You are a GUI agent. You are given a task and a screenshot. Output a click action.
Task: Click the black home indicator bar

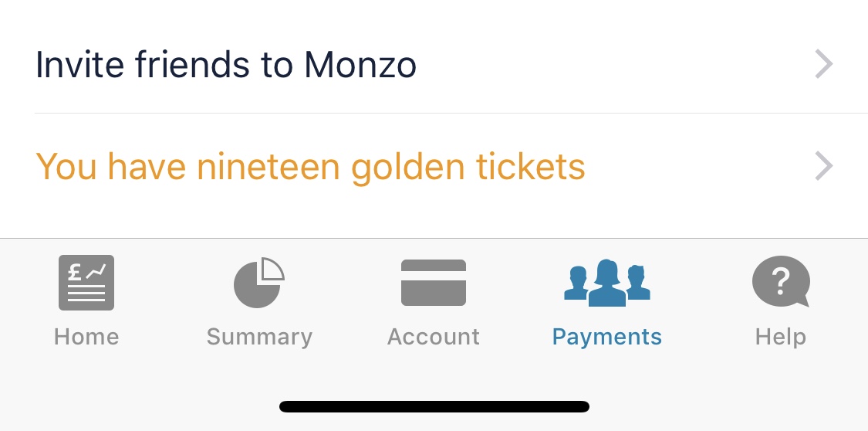click(434, 406)
